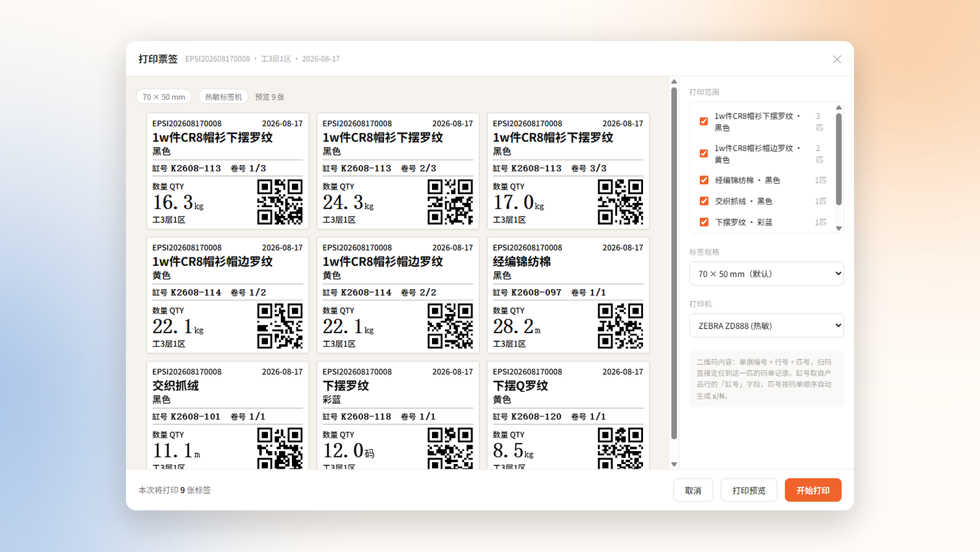Select the label card with 卷号 3/3
This screenshot has height=552, width=980.
[x=568, y=171]
